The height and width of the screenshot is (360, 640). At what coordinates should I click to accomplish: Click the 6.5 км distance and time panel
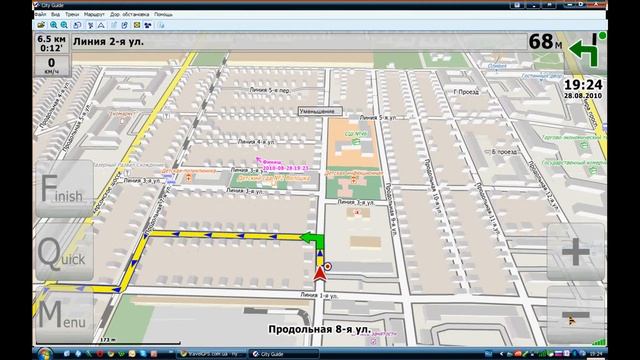51,44
